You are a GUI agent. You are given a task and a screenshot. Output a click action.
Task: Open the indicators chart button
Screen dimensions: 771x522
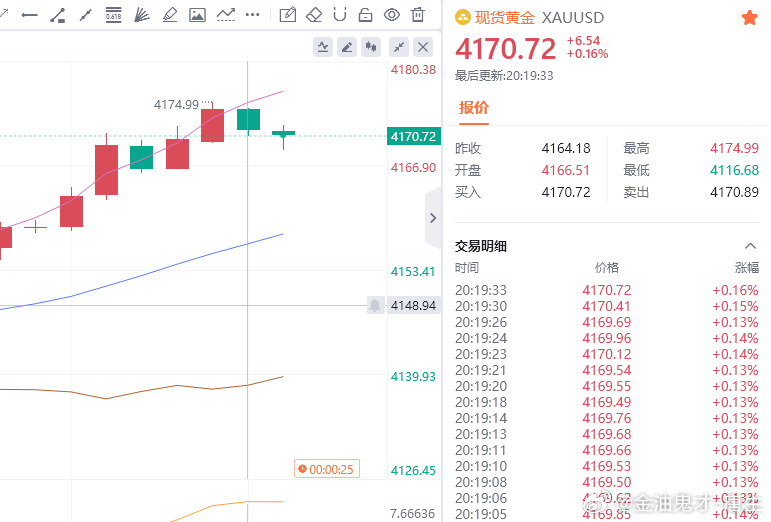tap(323, 47)
